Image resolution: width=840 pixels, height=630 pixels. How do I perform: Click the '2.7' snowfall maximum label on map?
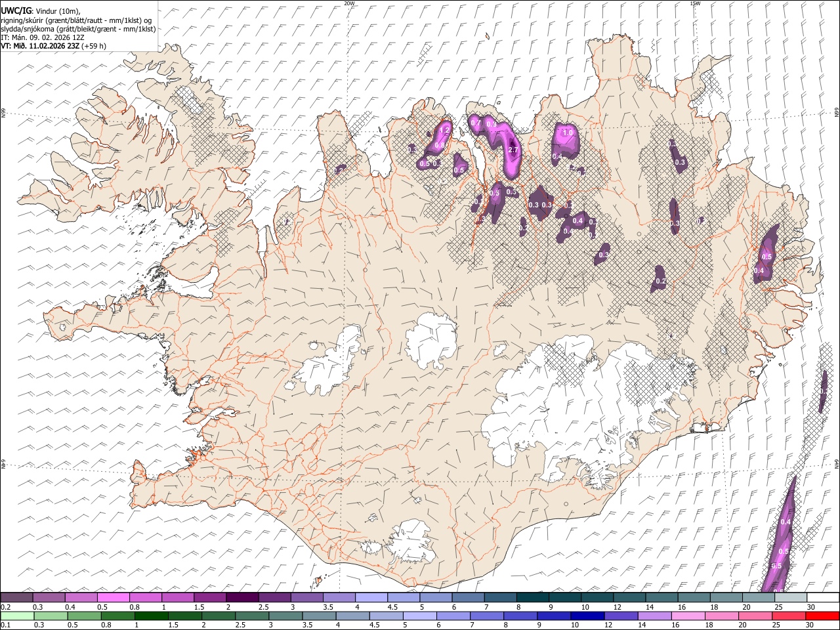tap(514, 150)
